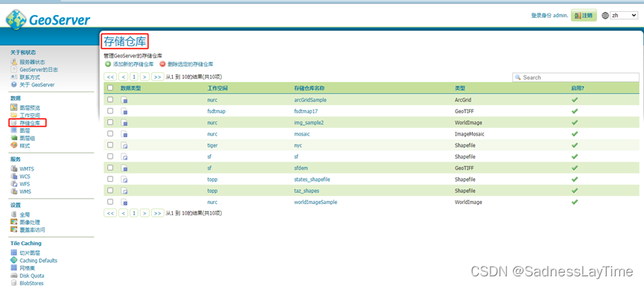Open the states_shapefile store link

312,179
